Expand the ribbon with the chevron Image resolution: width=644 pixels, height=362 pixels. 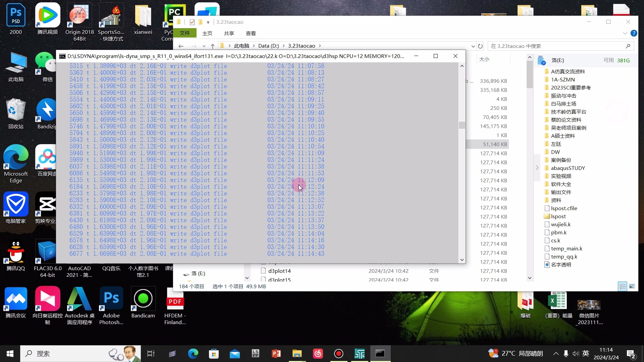click(625, 33)
